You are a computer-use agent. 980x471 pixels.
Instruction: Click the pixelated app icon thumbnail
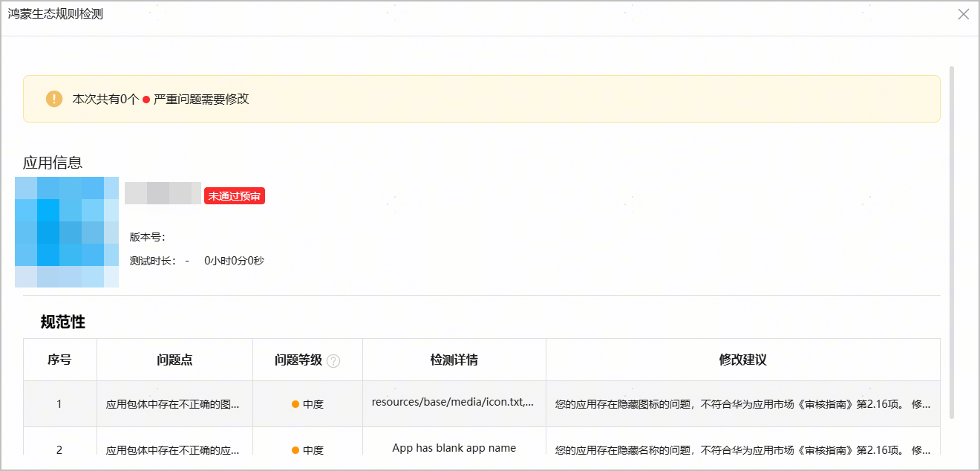pos(67,232)
